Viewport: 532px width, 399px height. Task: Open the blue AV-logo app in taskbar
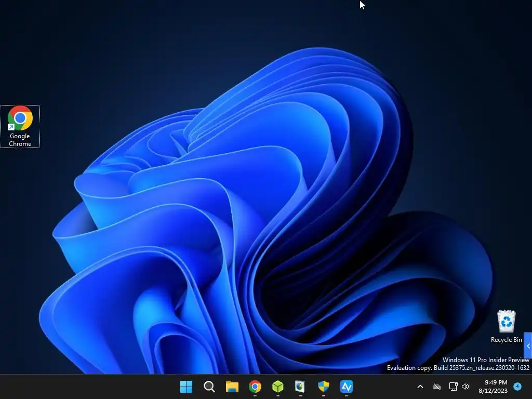(x=347, y=387)
